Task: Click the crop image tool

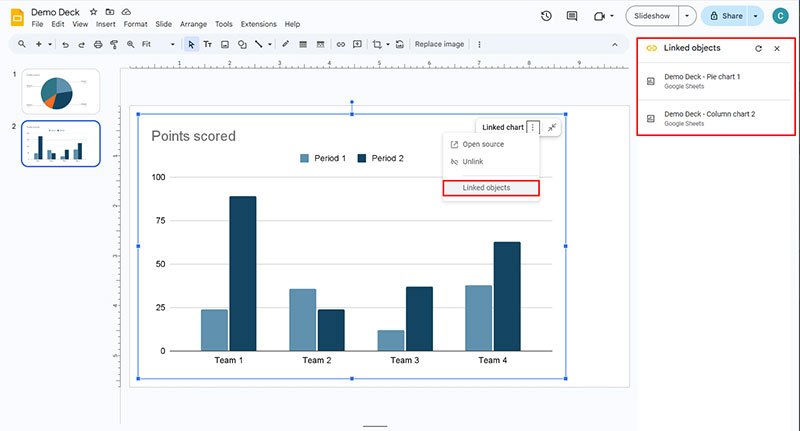Action: tap(377, 44)
